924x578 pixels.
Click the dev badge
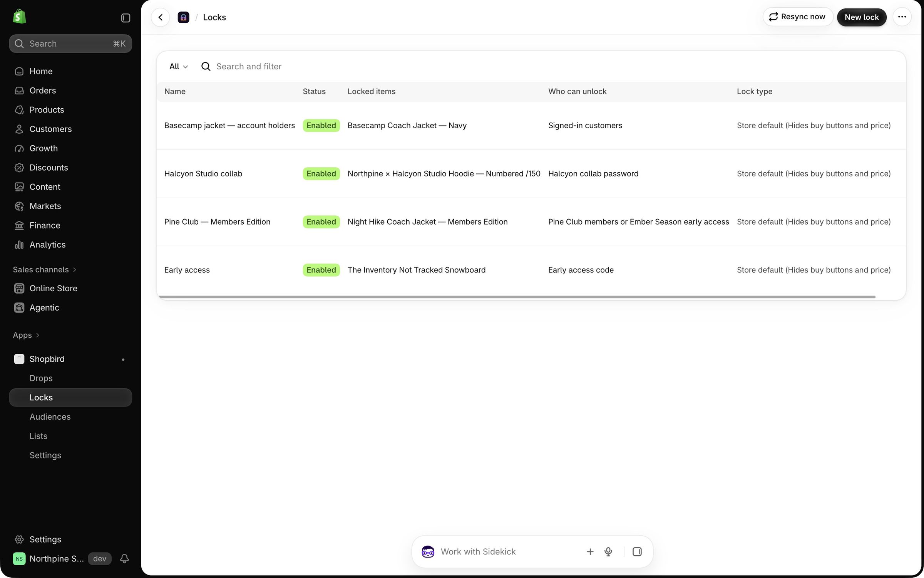point(100,559)
